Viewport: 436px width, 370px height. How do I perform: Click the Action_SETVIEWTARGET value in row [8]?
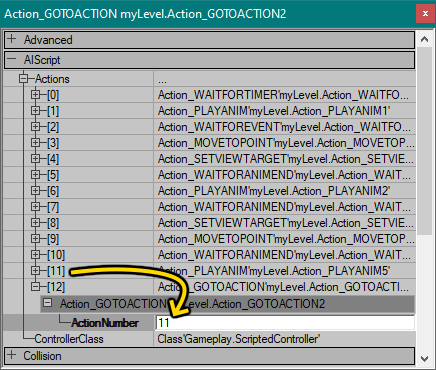point(286,223)
